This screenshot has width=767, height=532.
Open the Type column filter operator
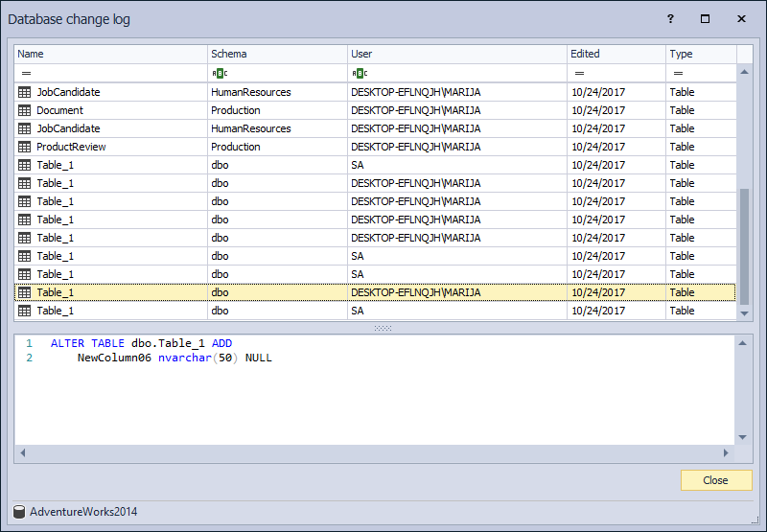point(678,73)
